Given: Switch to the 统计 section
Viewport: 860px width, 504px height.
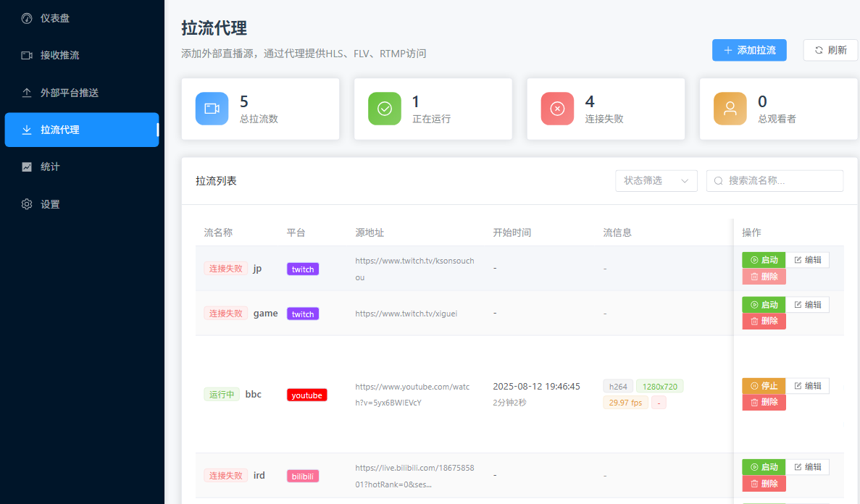Looking at the screenshot, I should (x=58, y=167).
